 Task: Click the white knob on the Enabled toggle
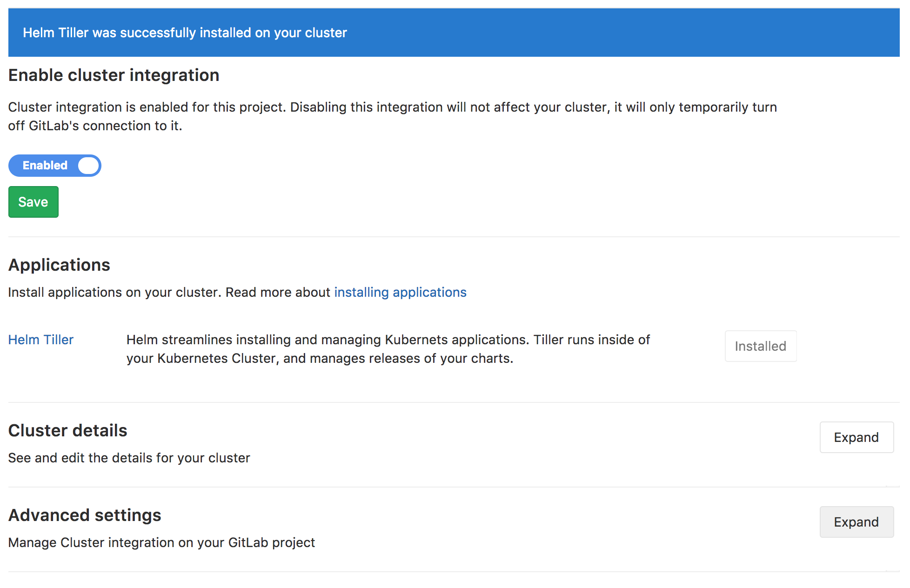[88, 166]
